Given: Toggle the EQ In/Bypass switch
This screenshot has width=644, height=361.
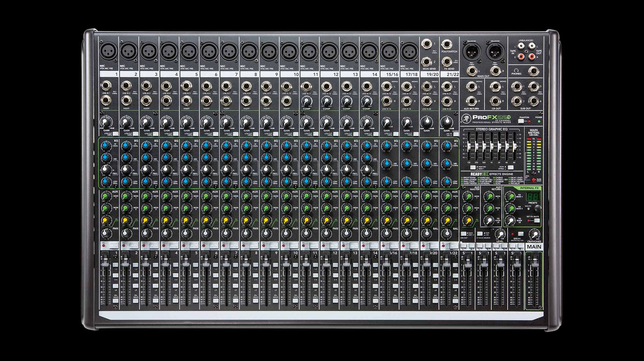Looking at the screenshot, I should pyautogui.click(x=511, y=168).
